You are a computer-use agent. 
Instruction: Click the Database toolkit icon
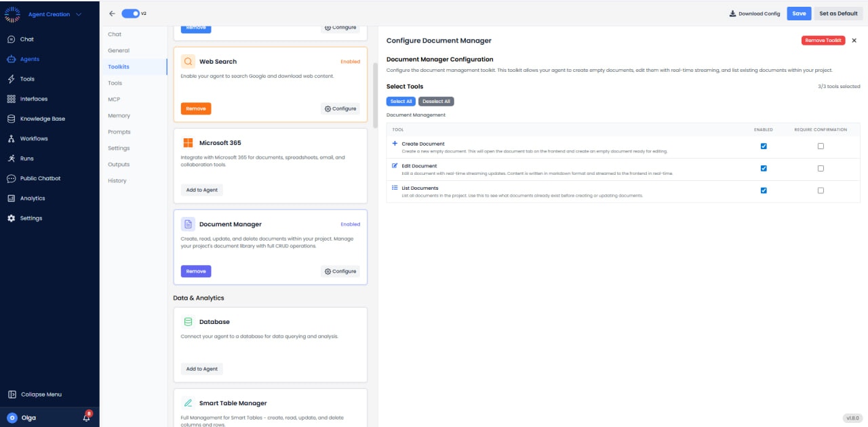point(187,321)
